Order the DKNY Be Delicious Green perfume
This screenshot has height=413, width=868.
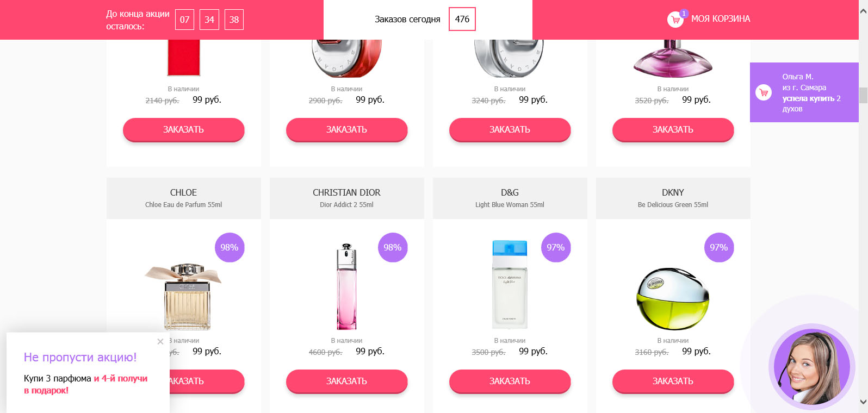(x=673, y=381)
